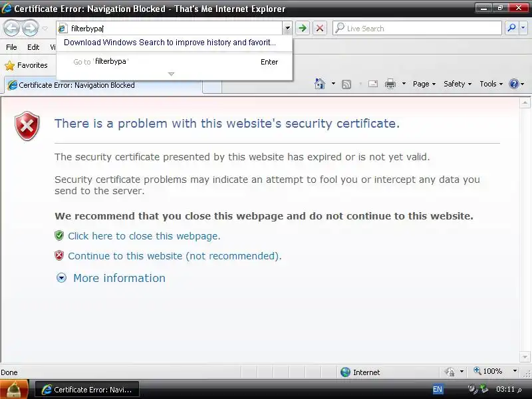Image resolution: width=532 pixels, height=399 pixels.
Task: Click red shield icon beside Continue link
Action: point(59,255)
